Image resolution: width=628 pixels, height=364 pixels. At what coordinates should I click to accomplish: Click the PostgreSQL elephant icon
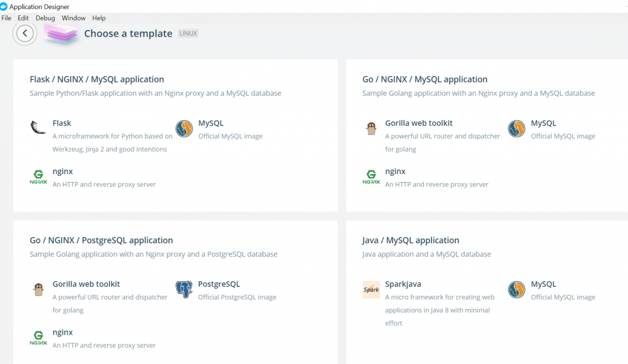point(184,289)
